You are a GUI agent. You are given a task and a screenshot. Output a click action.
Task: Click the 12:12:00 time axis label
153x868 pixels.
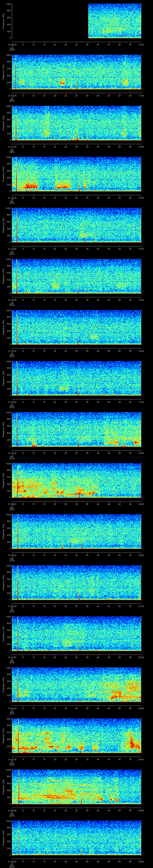click(x=12, y=197)
